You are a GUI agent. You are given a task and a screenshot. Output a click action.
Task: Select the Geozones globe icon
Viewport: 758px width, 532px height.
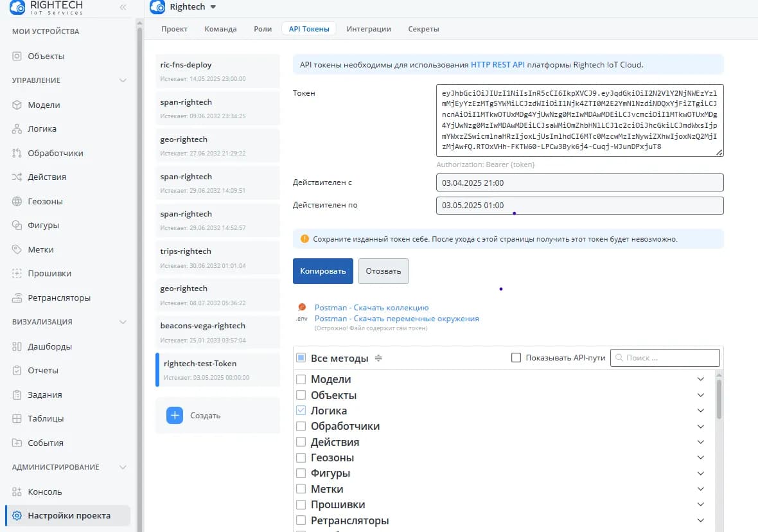point(17,201)
